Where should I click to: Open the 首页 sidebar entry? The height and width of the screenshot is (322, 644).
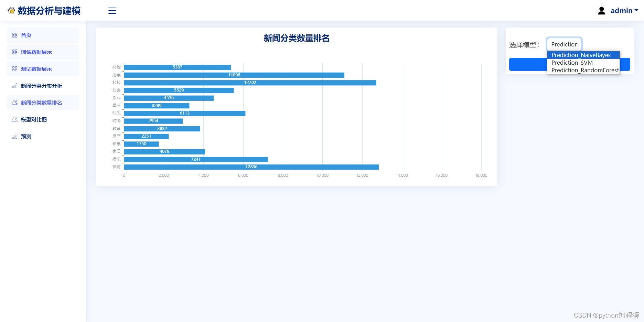(x=26, y=35)
